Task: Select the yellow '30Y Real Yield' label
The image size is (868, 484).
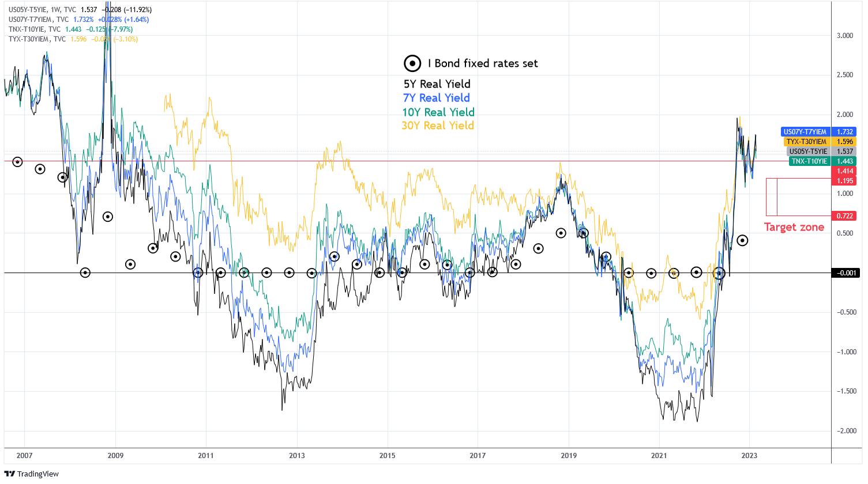Action: click(438, 126)
